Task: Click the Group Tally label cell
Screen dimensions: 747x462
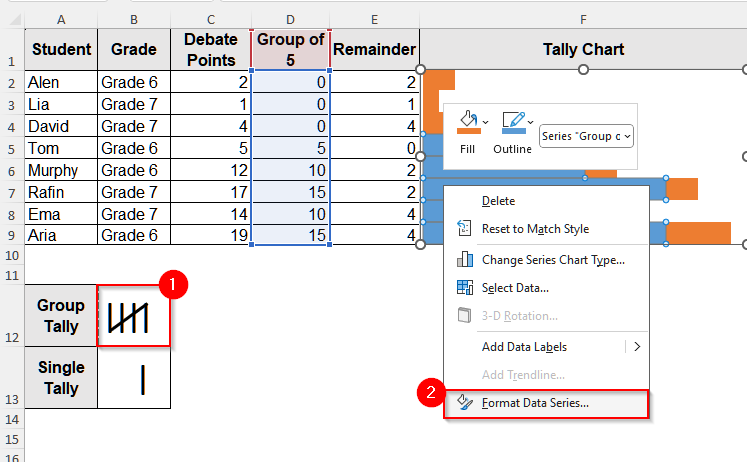Action: [x=61, y=316]
